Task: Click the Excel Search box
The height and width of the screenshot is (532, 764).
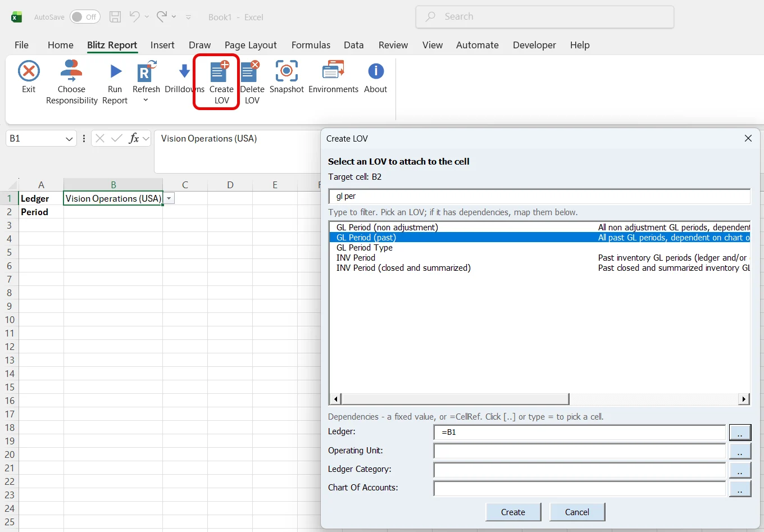Action: coord(545,17)
